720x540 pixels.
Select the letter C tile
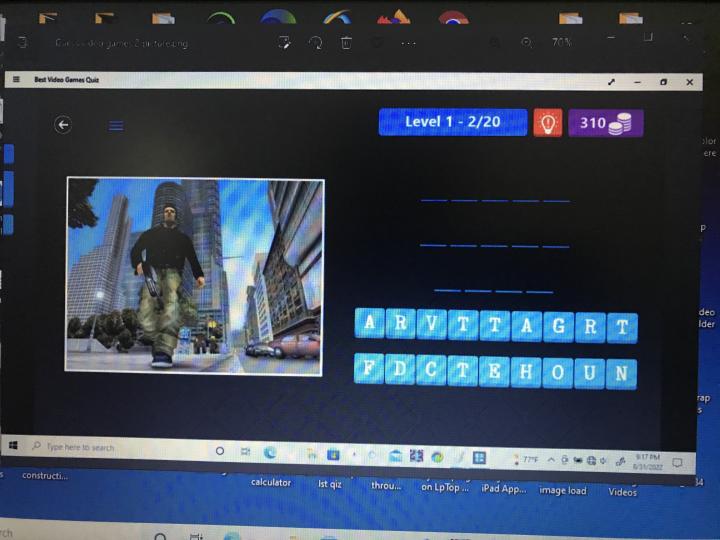coord(431,369)
